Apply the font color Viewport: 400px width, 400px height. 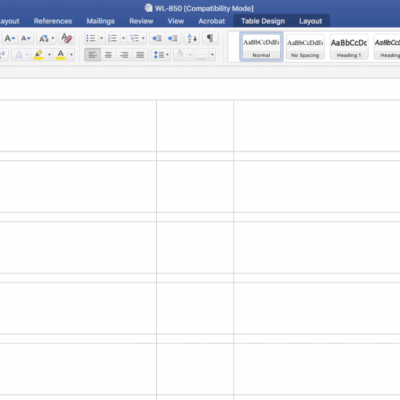coord(61,55)
